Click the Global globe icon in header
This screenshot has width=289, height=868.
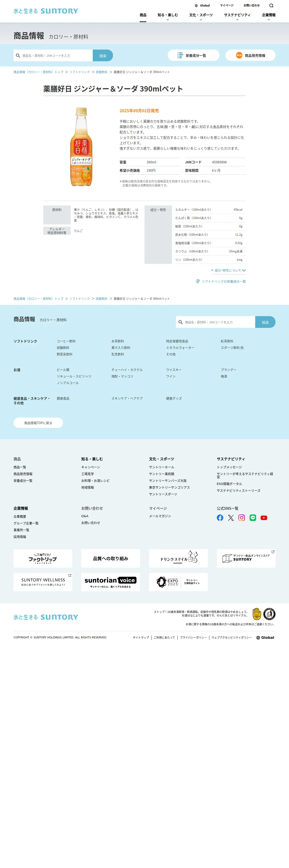(x=196, y=6)
